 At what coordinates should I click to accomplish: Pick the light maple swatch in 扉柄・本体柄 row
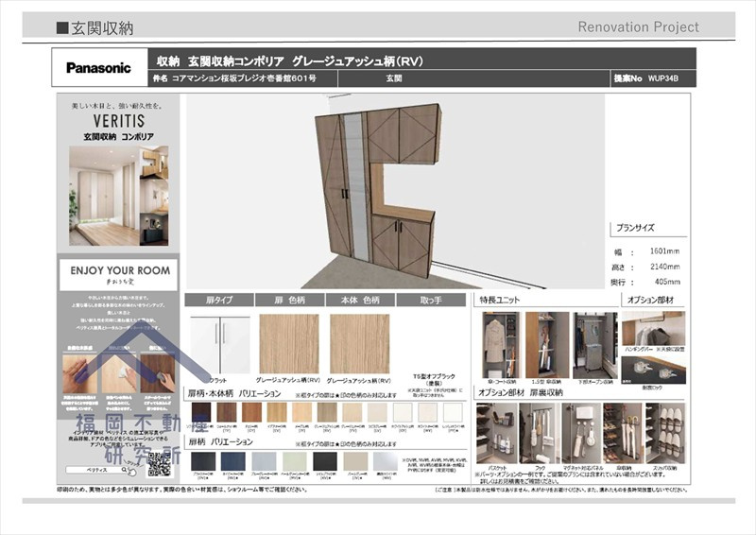tap(301, 412)
